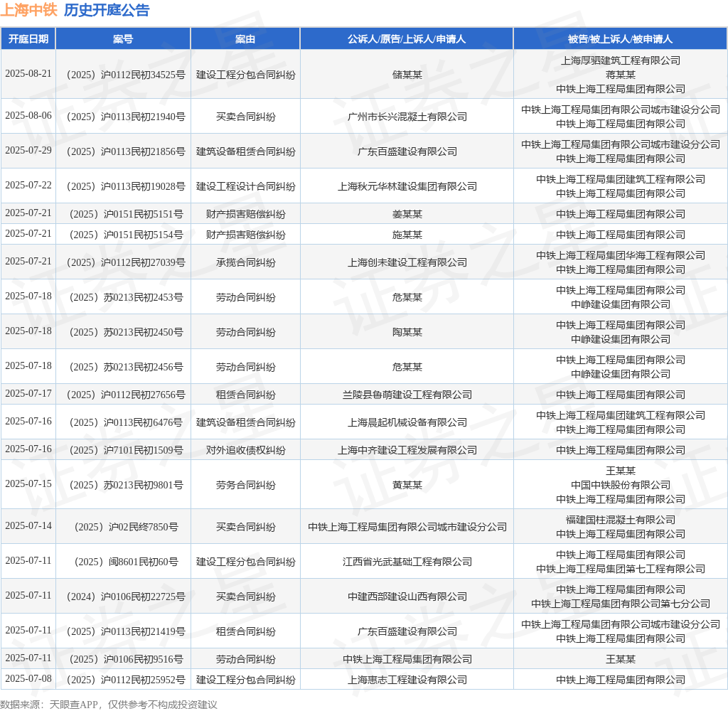The width and height of the screenshot is (728, 711).
Task: Click defendant 福建国柱混凝土有限公司
Action: 620,520
